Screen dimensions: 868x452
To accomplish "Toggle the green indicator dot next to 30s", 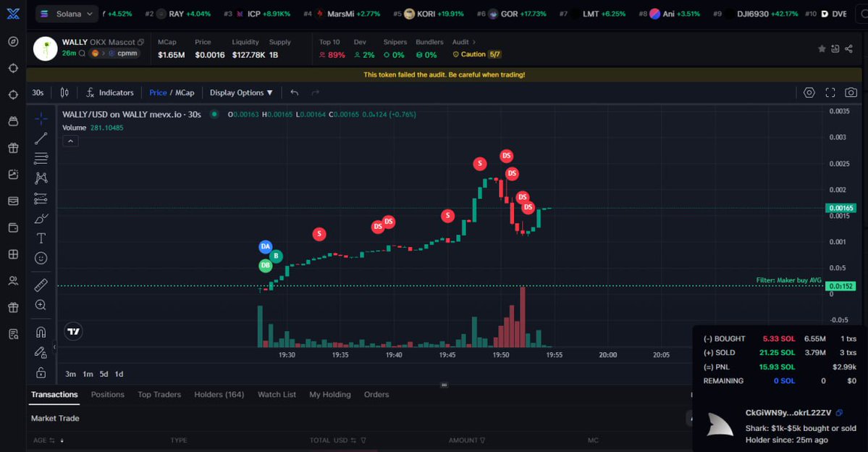I will pos(214,114).
